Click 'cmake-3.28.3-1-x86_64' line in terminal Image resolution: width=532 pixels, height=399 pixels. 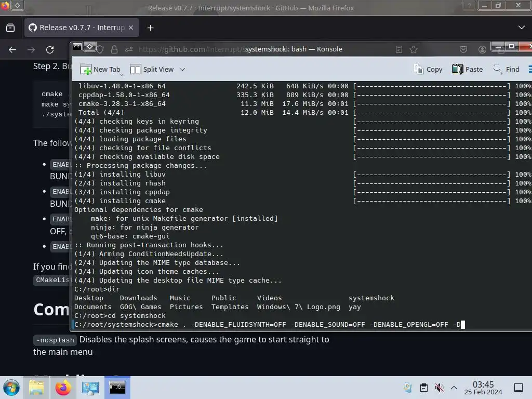click(x=122, y=104)
